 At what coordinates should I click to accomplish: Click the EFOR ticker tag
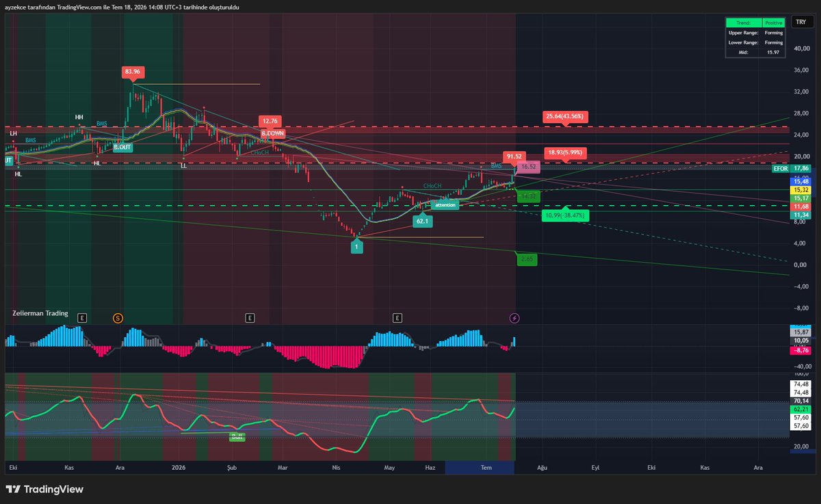(780, 168)
